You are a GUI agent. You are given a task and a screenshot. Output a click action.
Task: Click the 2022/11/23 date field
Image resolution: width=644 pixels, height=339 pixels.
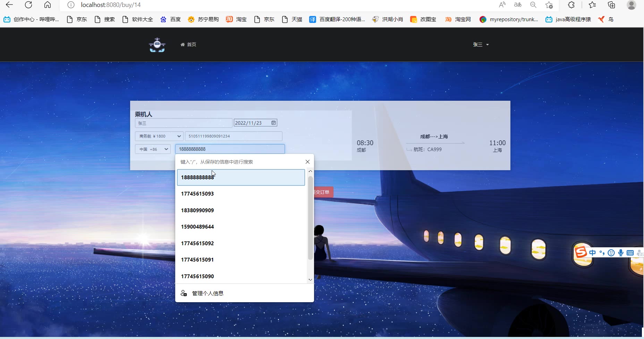point(255,123)
